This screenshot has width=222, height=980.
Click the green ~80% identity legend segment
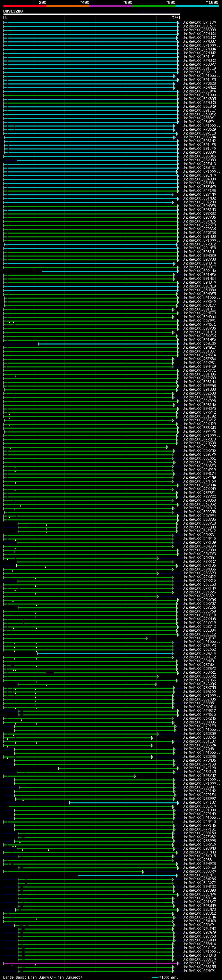coord(154,6)
